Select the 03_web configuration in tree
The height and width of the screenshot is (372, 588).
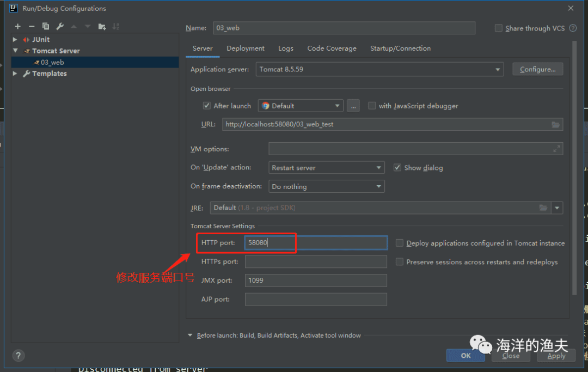[95, 62]
